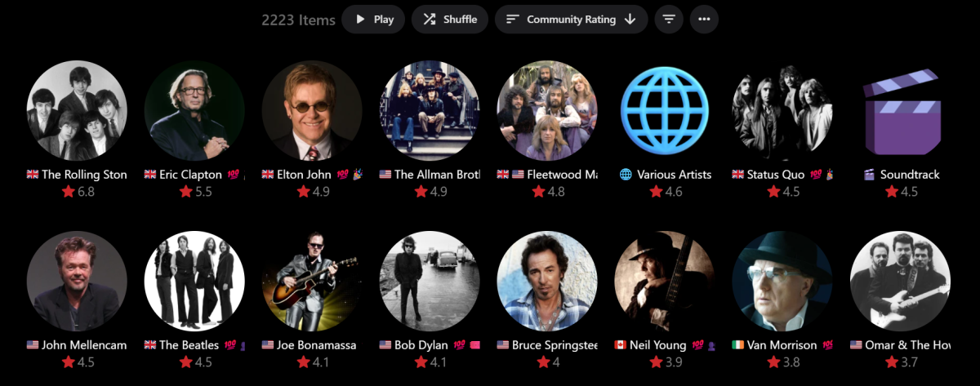Open Van Morrison artist name link
Image resolution: width=980 pixels, height=386 pixels.
point(782,345)
